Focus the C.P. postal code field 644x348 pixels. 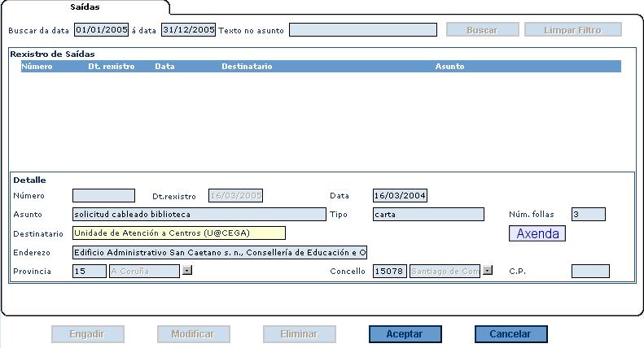[589, 272]
